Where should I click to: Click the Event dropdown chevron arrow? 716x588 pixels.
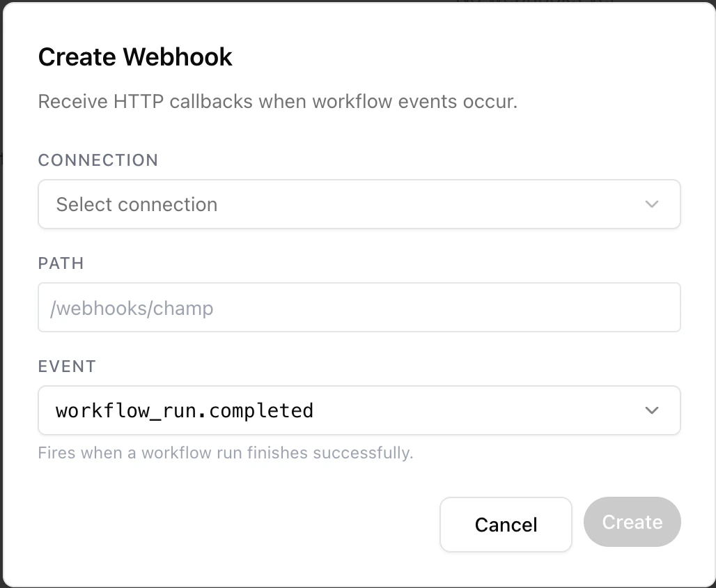pyautogui.click(x=652, y=410)
